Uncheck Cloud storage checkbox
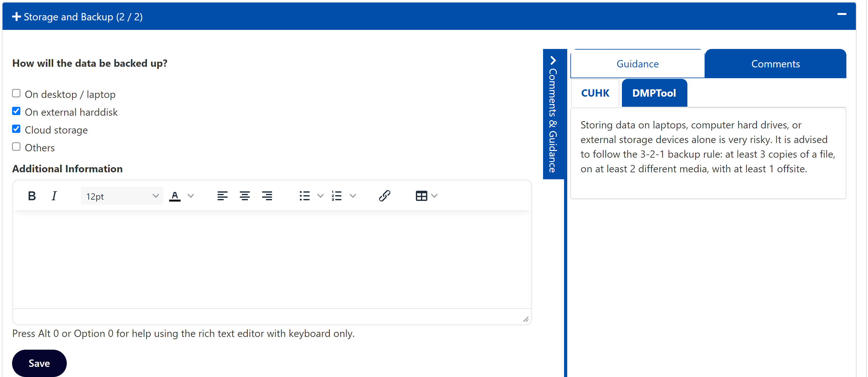The image size is (868, 377). (16, 129)
